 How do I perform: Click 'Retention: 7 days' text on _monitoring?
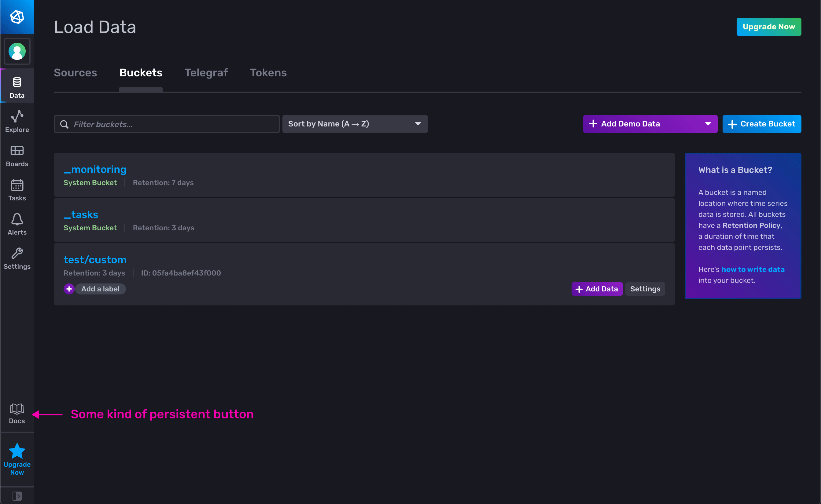coord(163,183)
